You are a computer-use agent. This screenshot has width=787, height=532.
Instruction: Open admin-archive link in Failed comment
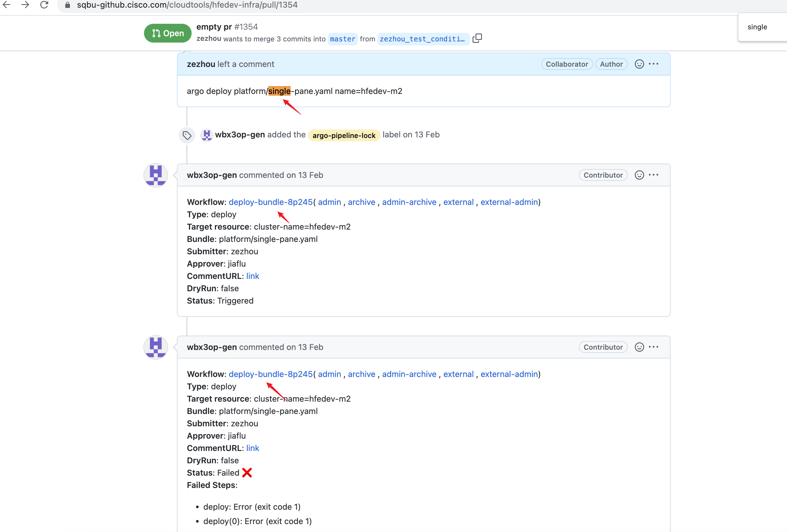pos(409,374)
